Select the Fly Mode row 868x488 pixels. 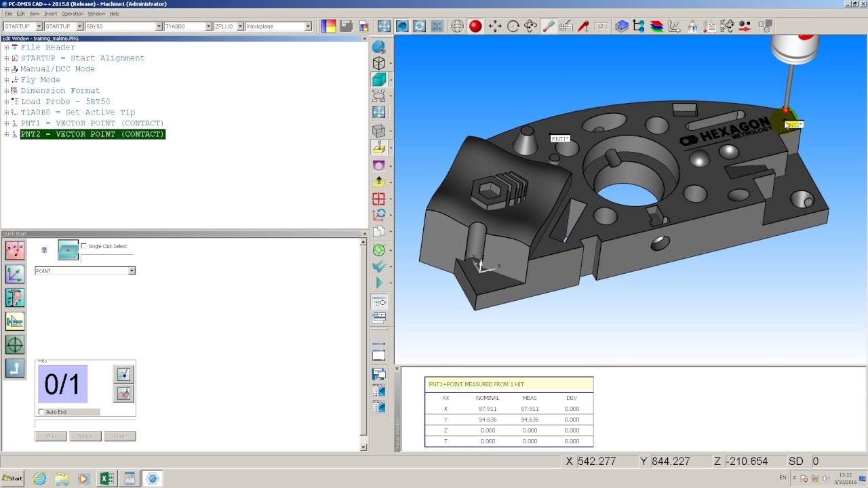click(x=40, y=80)
